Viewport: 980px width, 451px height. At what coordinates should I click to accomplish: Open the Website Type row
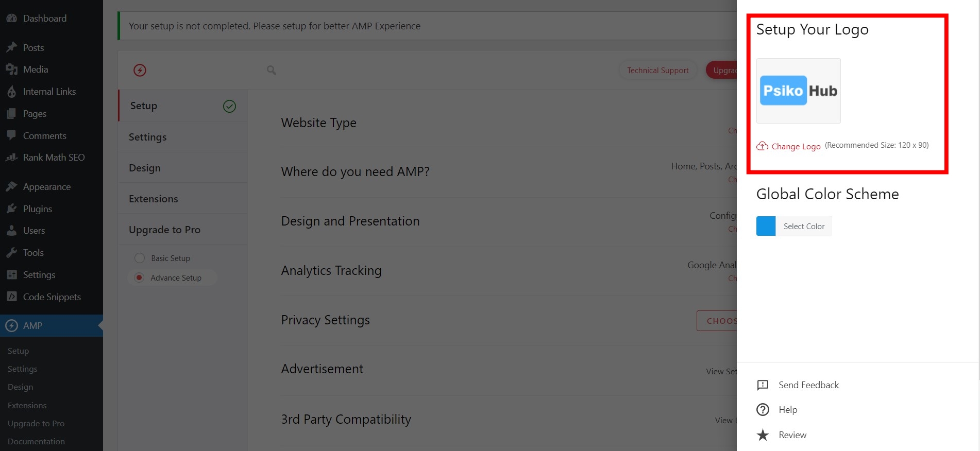[x=509, y=123]
